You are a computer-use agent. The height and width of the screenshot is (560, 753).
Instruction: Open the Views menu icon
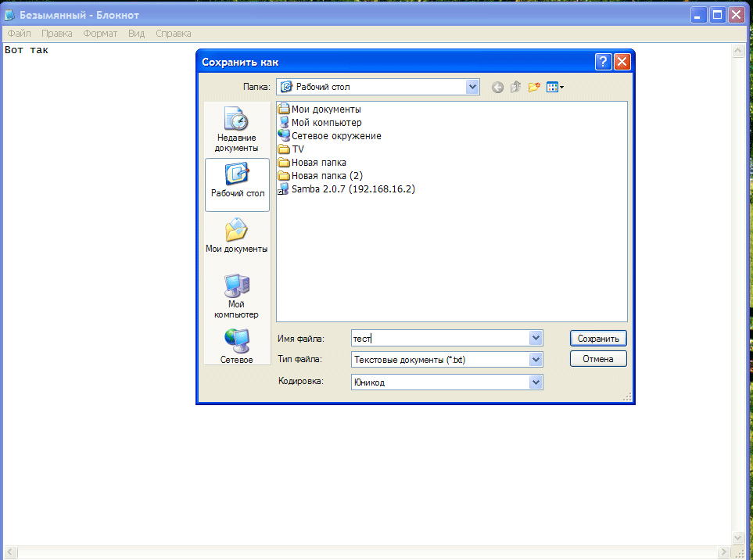click(554, 87)
